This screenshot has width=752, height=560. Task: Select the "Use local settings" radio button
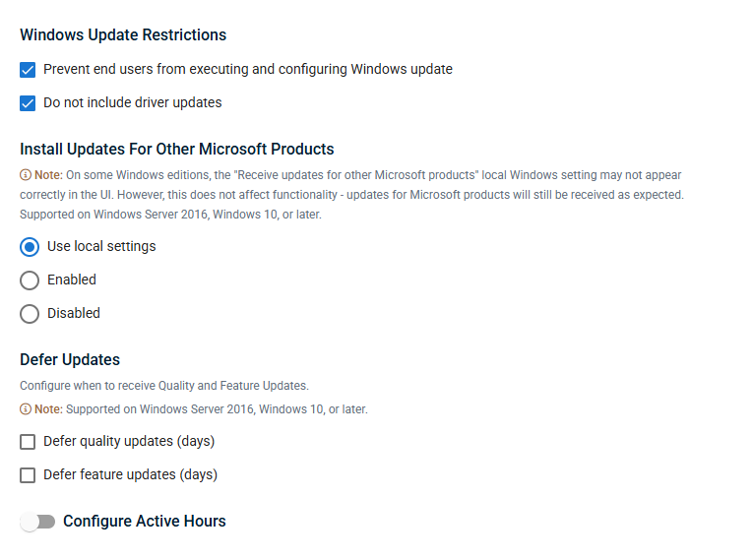(x=30, y=247)
